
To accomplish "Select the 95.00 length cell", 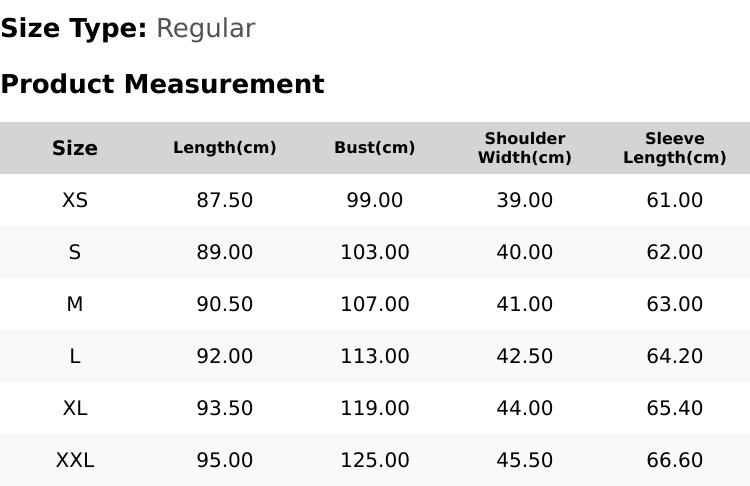I will (x=225, y=461).
